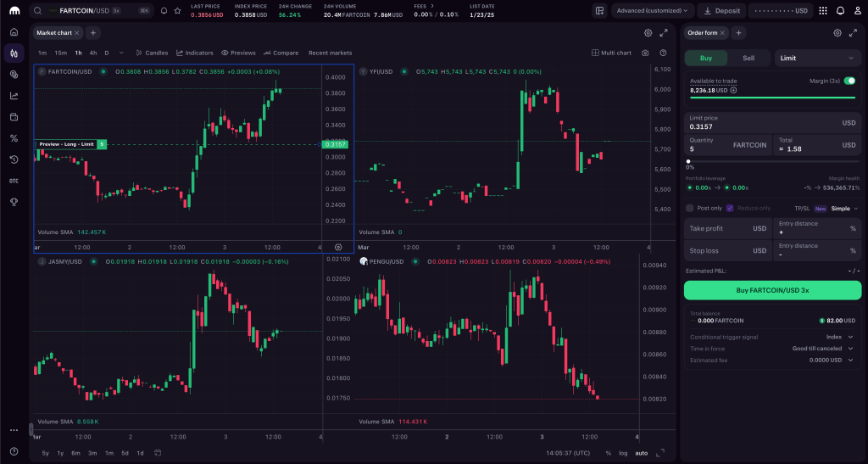This screenshot has width=868, height=464.
Task: Uncheck the Reduce only checkbox
Action: click(x=730, y=208)
